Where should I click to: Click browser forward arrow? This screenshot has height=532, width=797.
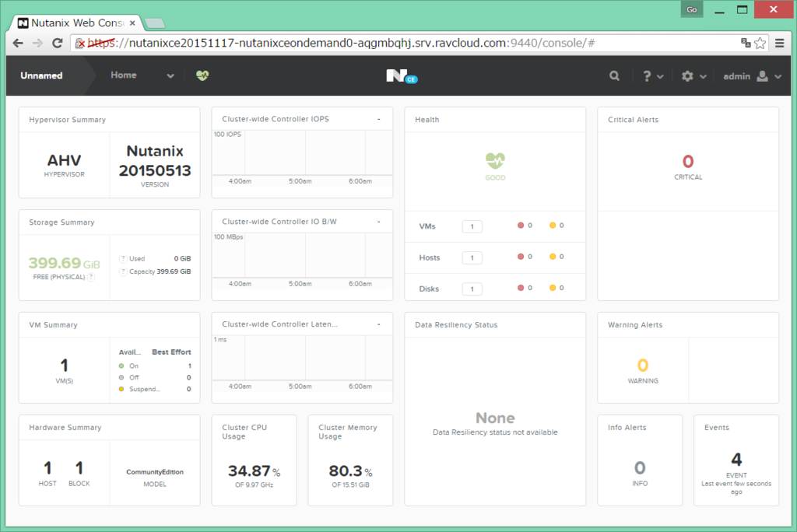pos(37,44)
